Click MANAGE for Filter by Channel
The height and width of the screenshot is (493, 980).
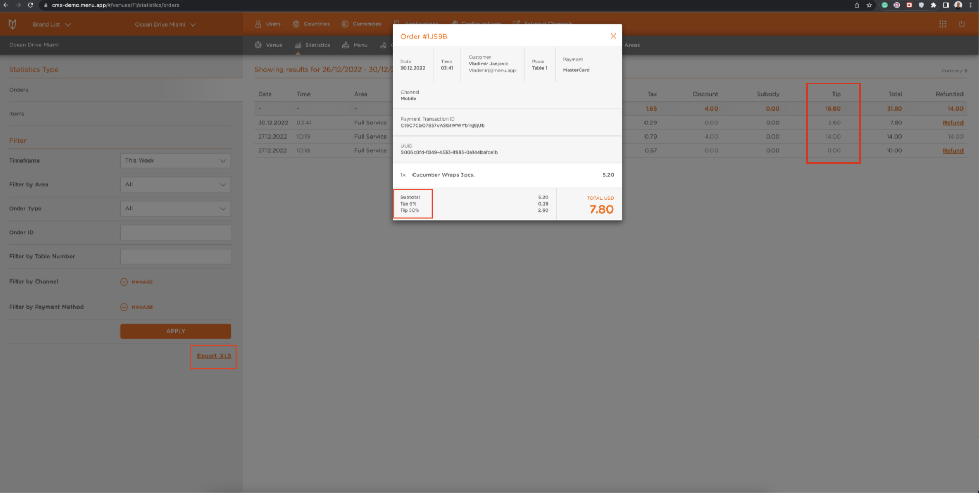[142, 282]
